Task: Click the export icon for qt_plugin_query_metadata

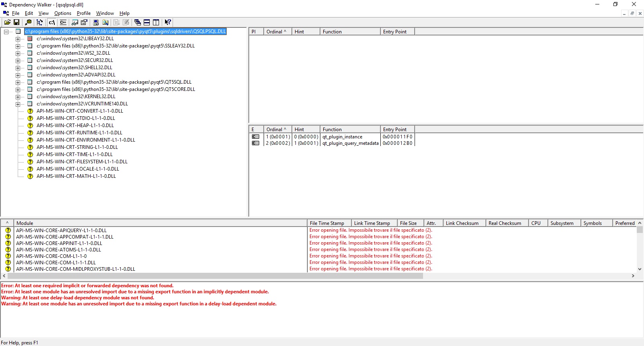Action: point(256,143)
